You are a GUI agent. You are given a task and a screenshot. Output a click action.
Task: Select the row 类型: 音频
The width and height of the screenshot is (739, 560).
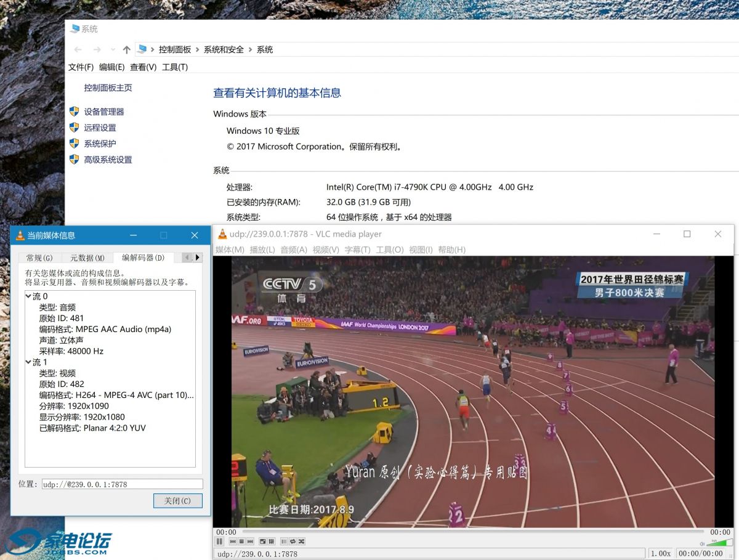[57, 307]
